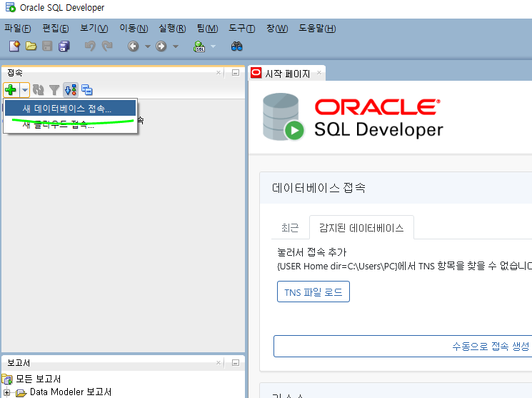Screen dimensions: 532x398
Task: Select 새 데이터베이스 접속... menu item
Action: click(70, 109)
